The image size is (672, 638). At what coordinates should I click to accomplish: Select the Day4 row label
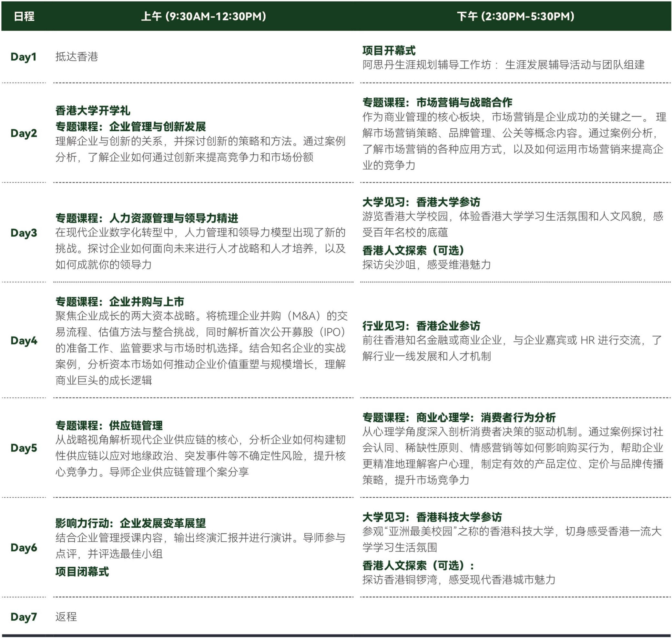click(24, 340)
